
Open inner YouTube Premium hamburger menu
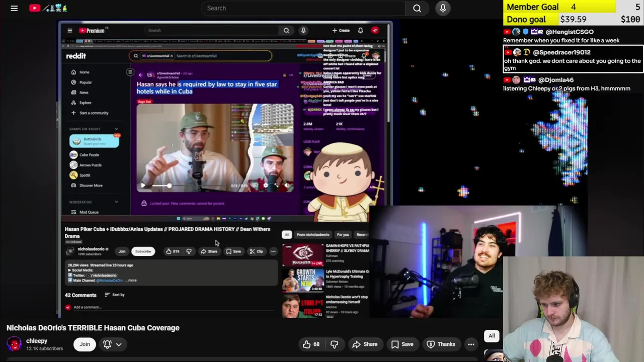click(70, 31)
